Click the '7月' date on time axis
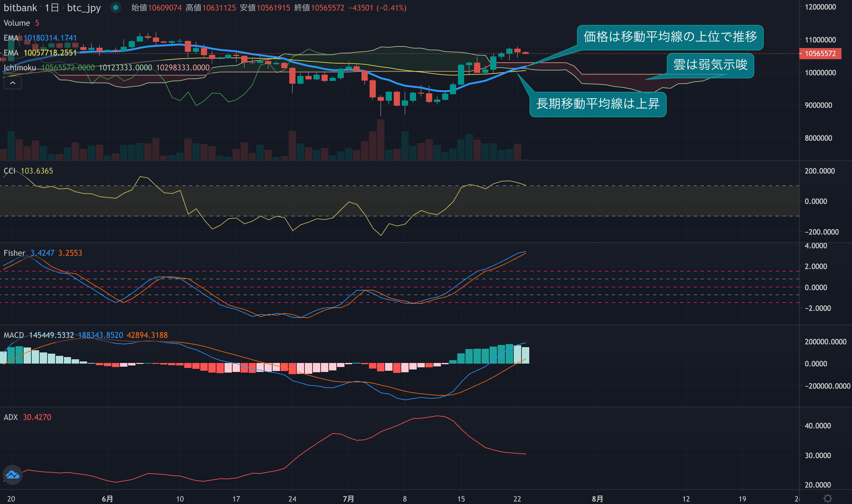This screenshot has width=852, height=504. click(x=348, y=498)
